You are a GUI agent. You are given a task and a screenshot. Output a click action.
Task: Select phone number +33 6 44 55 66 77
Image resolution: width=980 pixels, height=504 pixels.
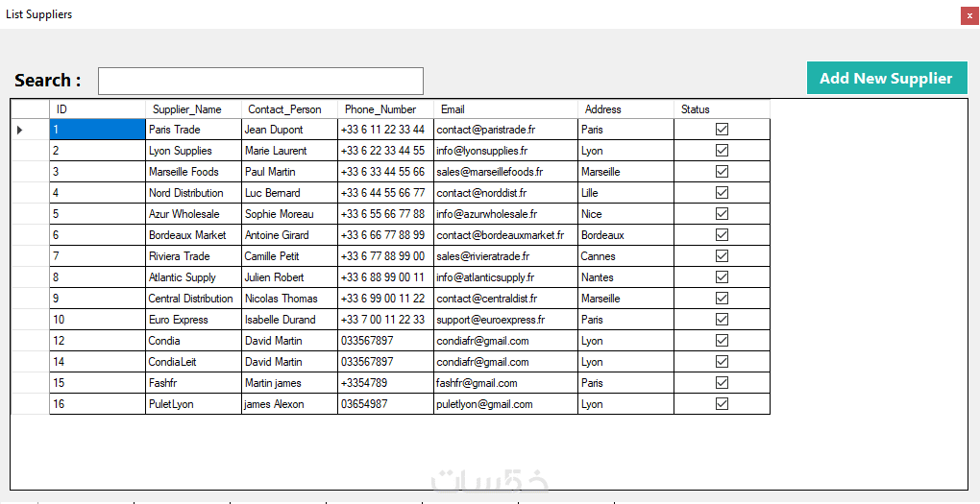coord(385,192)
